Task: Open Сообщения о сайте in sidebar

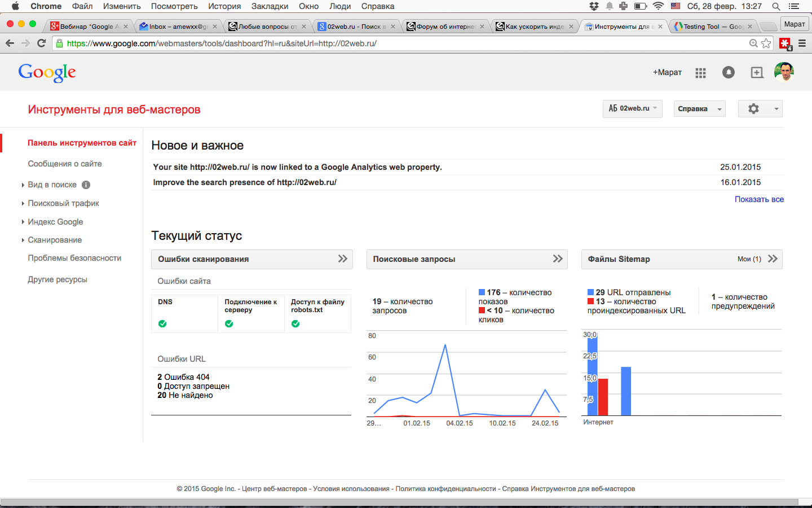Action: 65,164
